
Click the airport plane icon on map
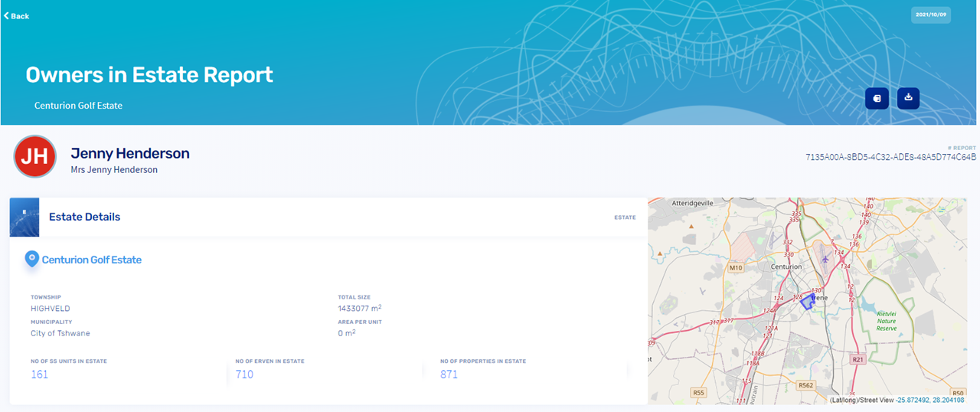825,260
